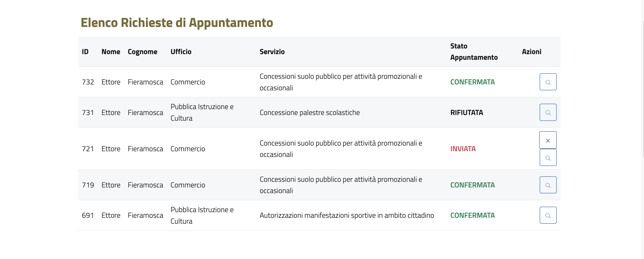The height and width of the screenshot is (259, 644).
Task: Click the RIFIUTATA status of row 731
Action: click(x=467, y=113)
